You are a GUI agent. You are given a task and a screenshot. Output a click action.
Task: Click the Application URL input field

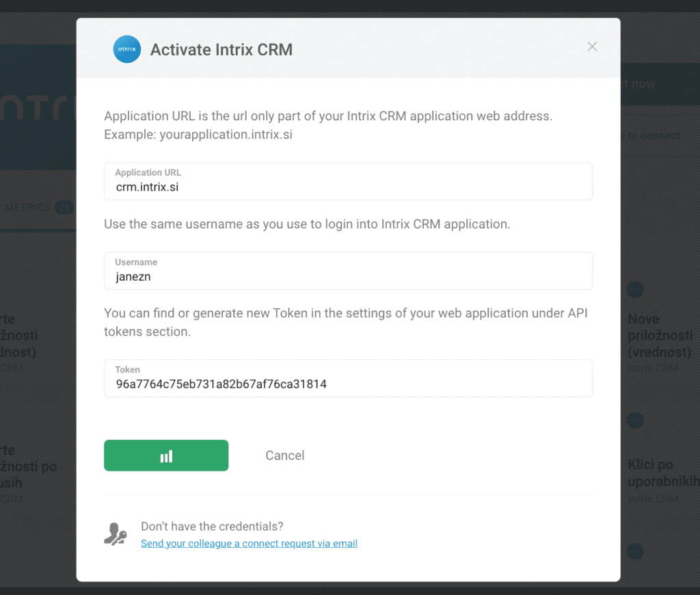[x=348, y=181]
